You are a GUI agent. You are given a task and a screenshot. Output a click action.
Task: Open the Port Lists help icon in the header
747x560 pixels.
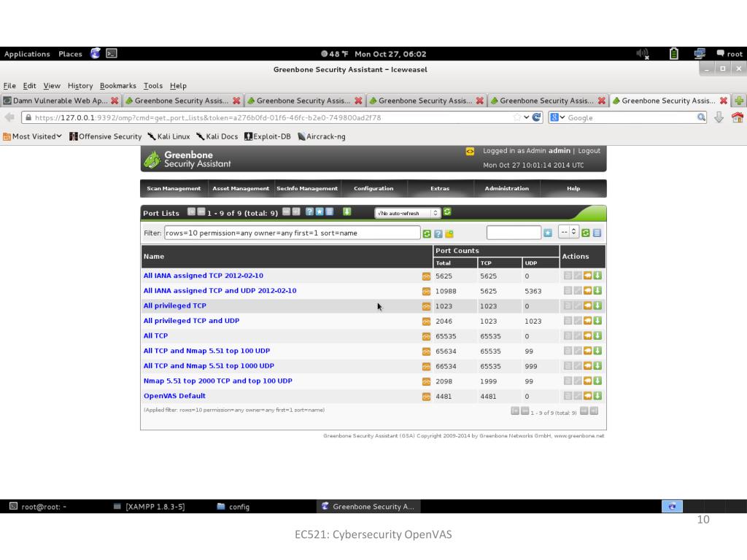tap(309, 212)
